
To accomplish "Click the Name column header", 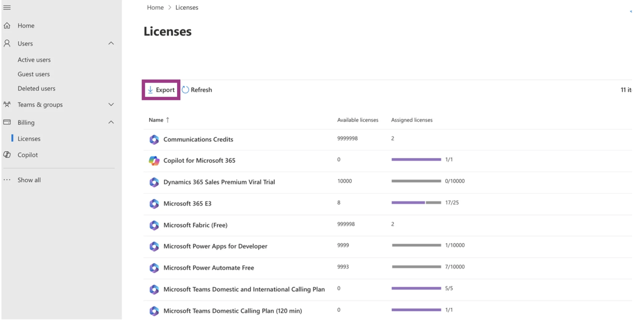I will coord(156,120).
